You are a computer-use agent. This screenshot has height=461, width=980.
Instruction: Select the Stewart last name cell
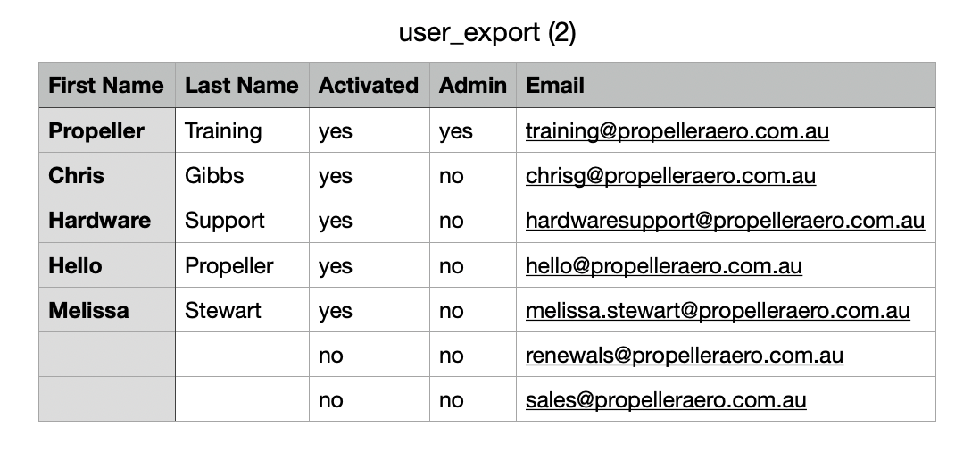tap(242, 310)
